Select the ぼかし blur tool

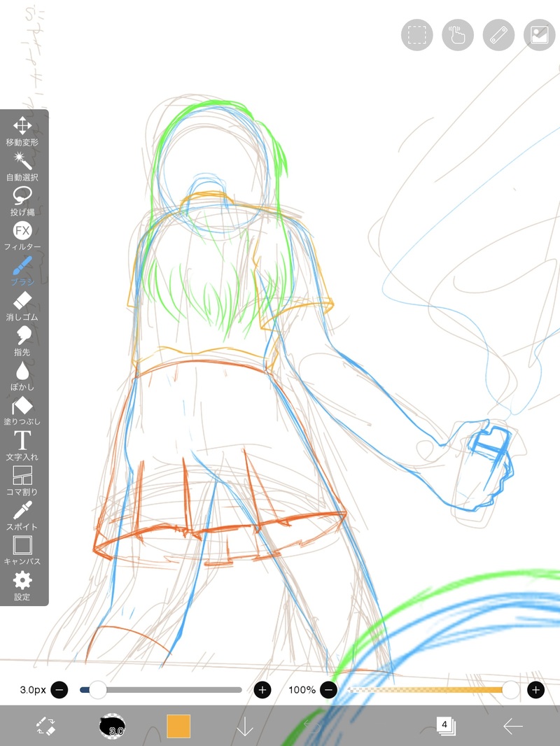(22, 376)
